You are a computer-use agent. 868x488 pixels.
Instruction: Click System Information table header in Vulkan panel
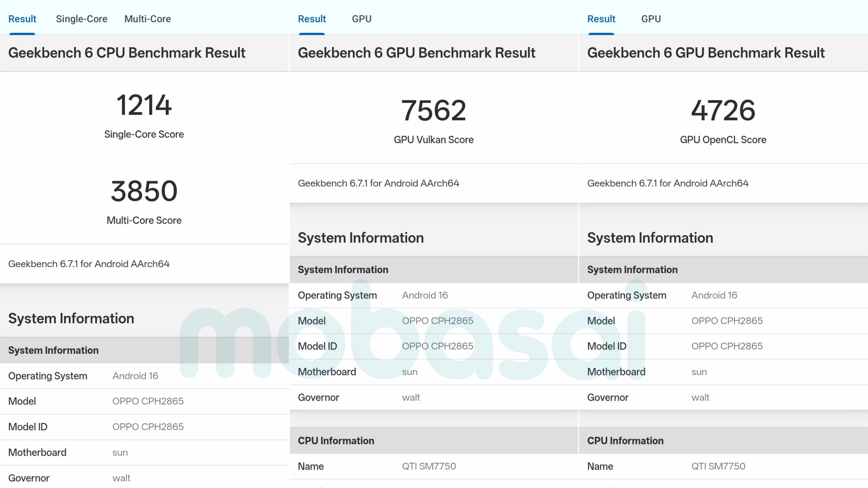click(x=434, y=269)
